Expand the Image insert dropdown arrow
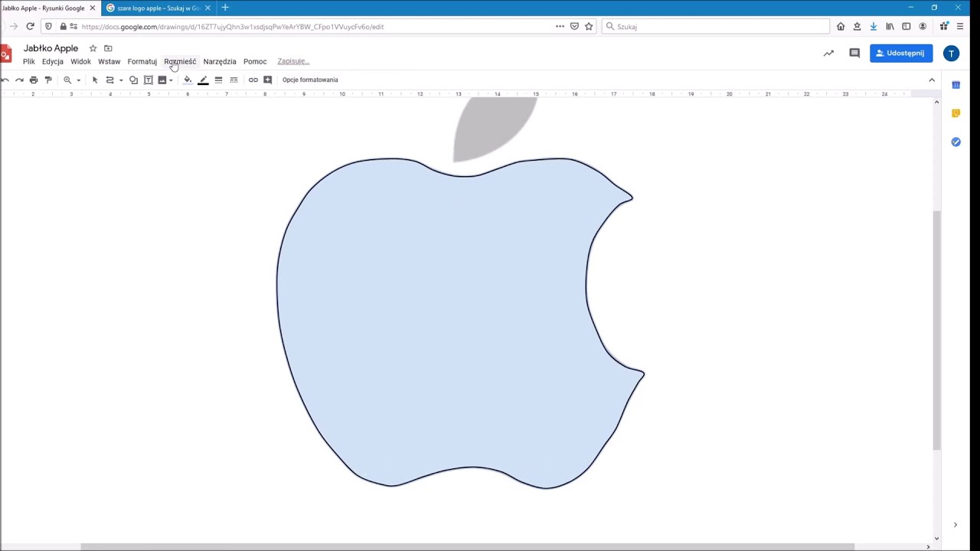The height and width of the screenshot is (551, 980). tap(171, 80)
